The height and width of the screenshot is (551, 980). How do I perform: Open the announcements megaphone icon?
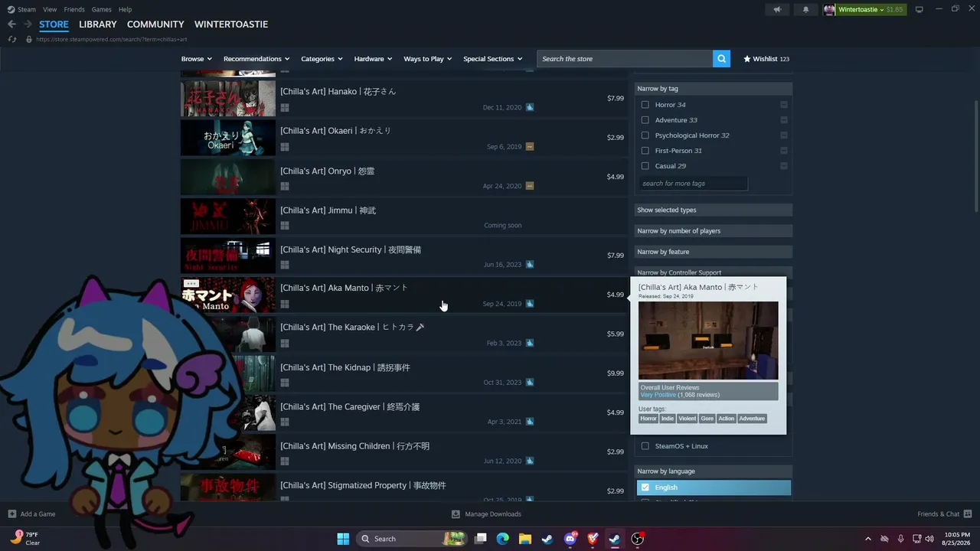pyautogui.click(x=777, y=10)
